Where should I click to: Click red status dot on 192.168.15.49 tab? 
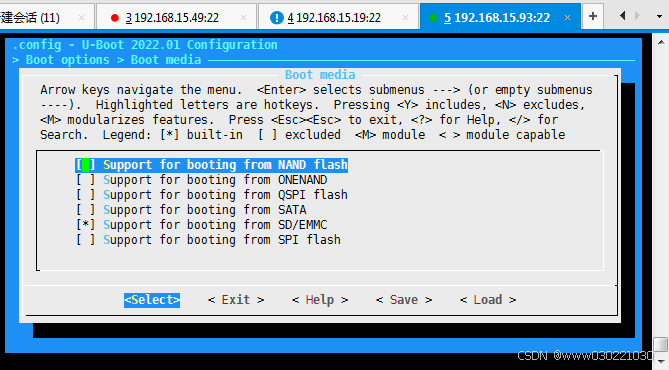pyautogui.click(x=114, y=17)
